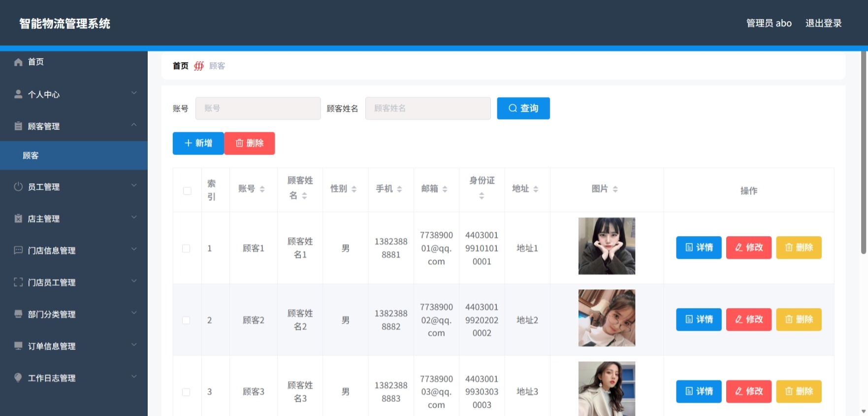Click the bulb icon for 工作日志管理
Viewport: 868px width, 416px height.
point(18,378)
